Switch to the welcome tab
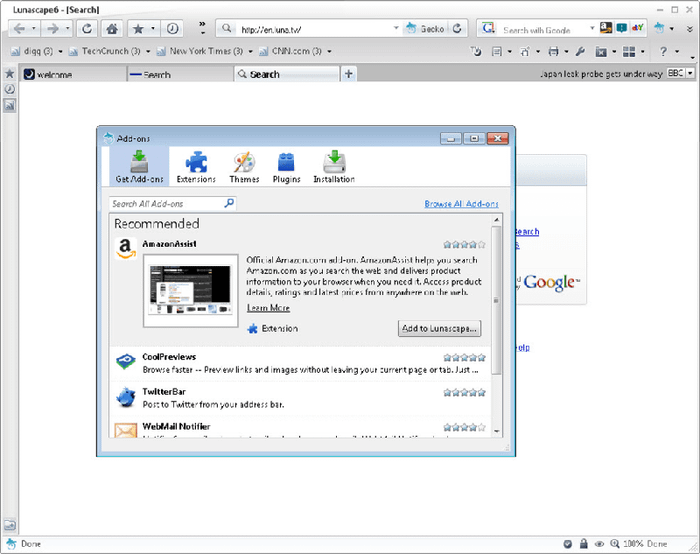Screen dimensions: 700x554 pyautogui.click(x=74, y=74)
